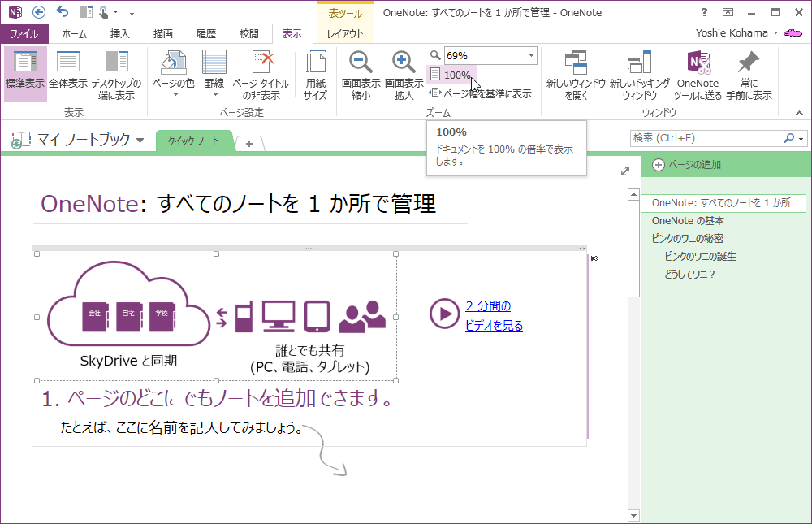Open the help question mark
This screenshot has height=524, width=812.
tap(703, 12)
